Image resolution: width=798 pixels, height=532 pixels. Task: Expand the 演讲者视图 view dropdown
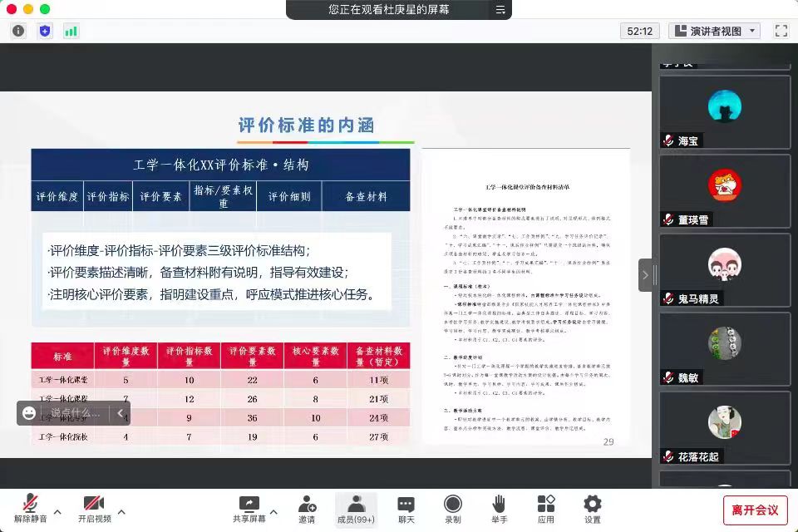click(714, 31)
